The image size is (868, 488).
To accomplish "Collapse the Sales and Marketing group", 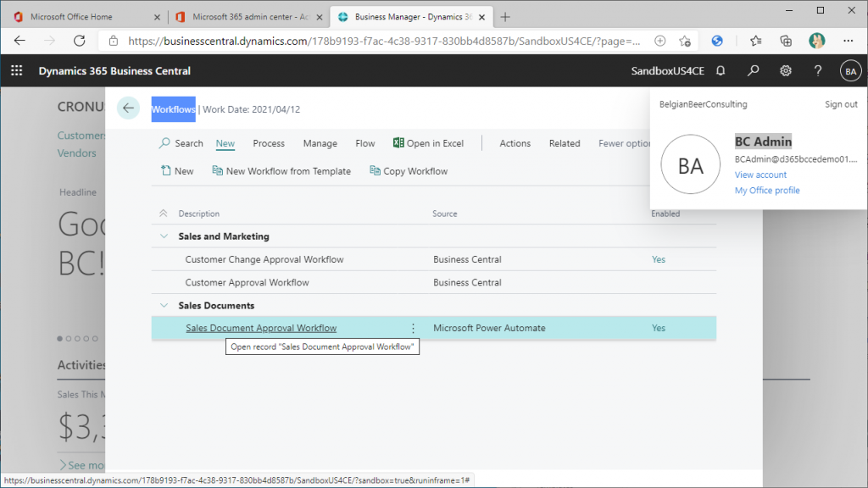I will pos(164,236).
